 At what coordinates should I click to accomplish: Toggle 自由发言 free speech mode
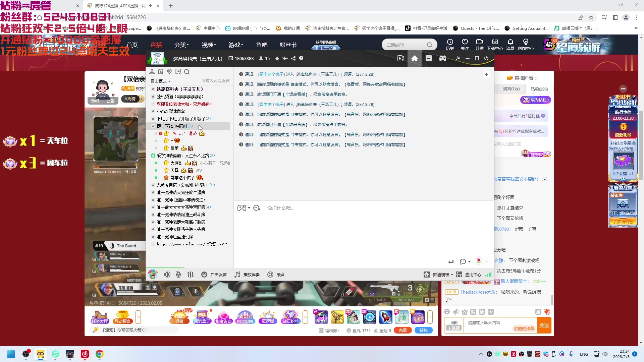[214, 275]
